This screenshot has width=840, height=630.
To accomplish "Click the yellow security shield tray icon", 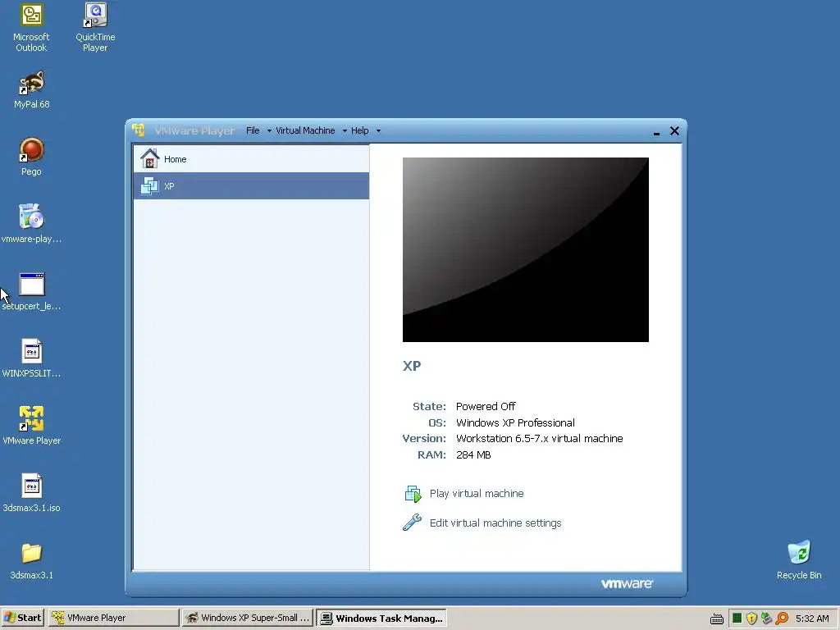I will coord(751,619).
